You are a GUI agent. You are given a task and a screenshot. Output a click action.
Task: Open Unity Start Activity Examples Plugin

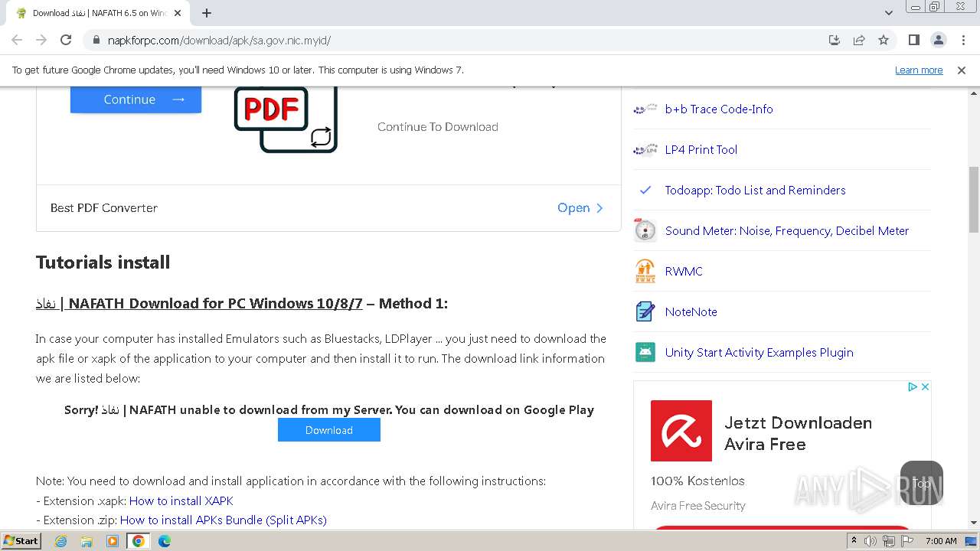[x=759, y=352]
